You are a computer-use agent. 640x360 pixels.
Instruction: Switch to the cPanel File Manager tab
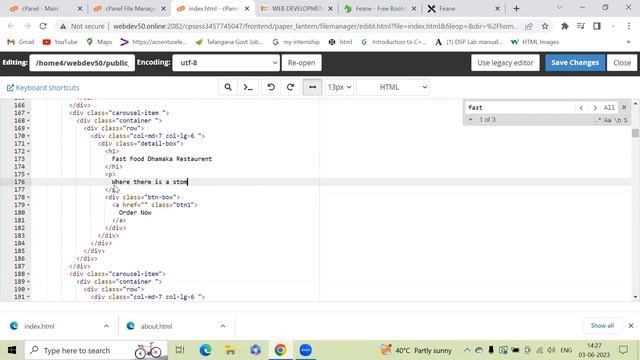click(129, 9)
